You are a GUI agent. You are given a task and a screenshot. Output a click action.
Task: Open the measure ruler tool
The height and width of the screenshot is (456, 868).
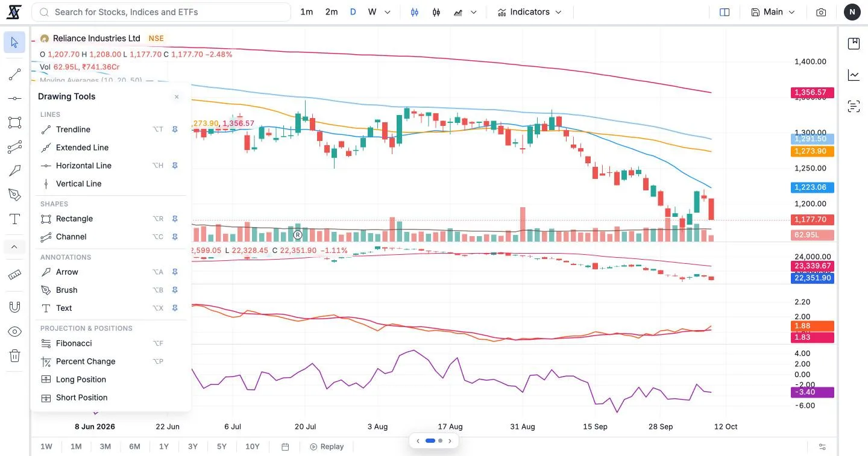[x=14, y=275]
